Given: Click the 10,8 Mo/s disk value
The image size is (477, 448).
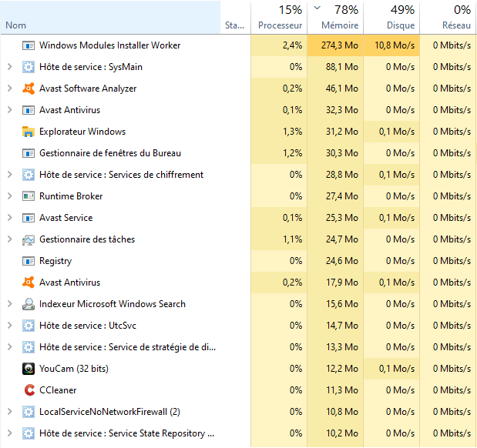Looking at the screenshot, I should click(395, 45).
